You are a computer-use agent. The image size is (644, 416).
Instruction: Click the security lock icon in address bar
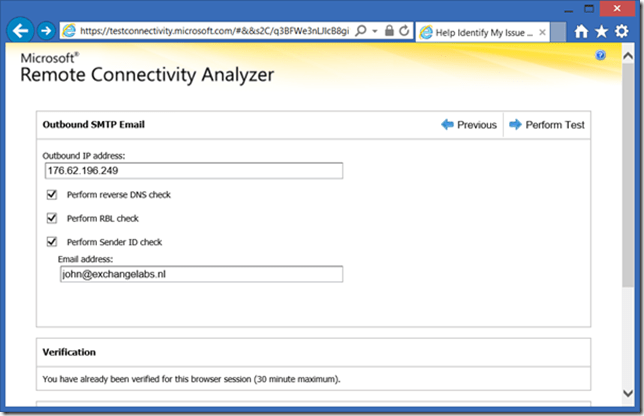pyautogui.click(x=388, y=31)
